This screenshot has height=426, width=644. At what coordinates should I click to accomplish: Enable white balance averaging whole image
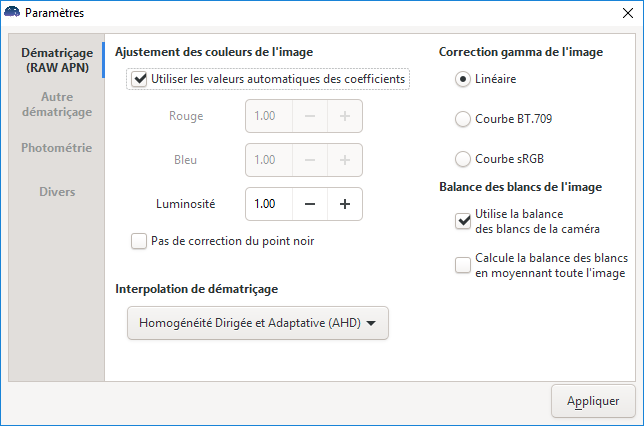click(x=463, y=265)
